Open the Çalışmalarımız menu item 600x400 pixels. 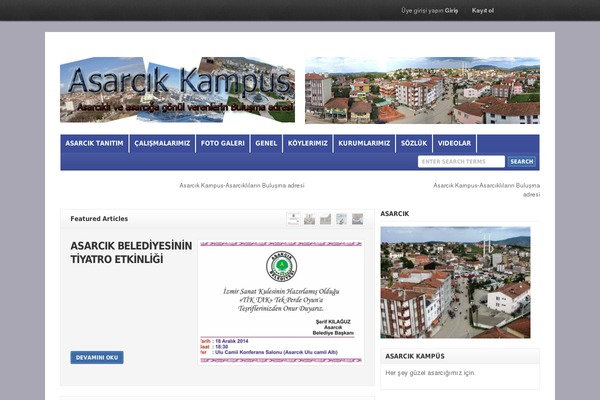(162, 143)
